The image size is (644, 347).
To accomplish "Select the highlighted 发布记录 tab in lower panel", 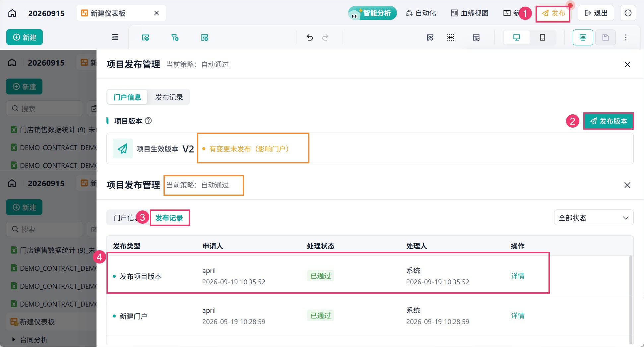I will [x=169, y=218].
